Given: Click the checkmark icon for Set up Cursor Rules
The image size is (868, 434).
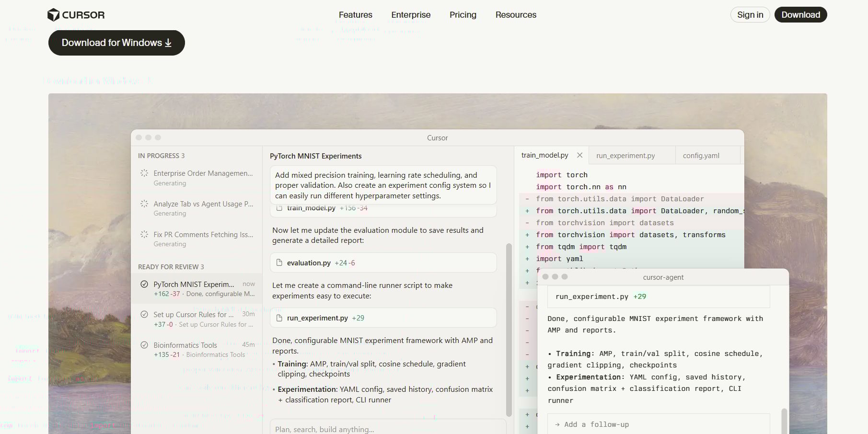Looking at the screenshot, I should point(144,314).
